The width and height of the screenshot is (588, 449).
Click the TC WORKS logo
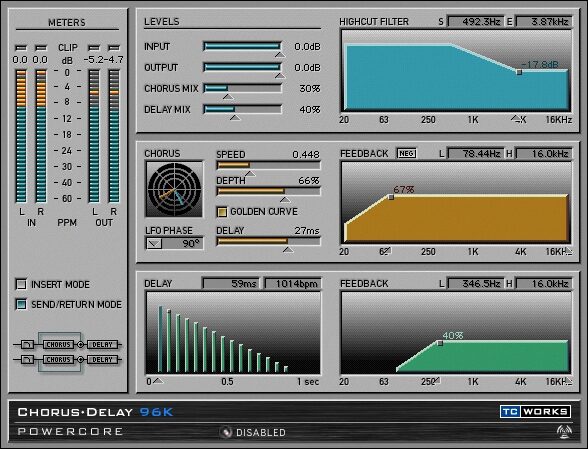(x=535, y=411)
